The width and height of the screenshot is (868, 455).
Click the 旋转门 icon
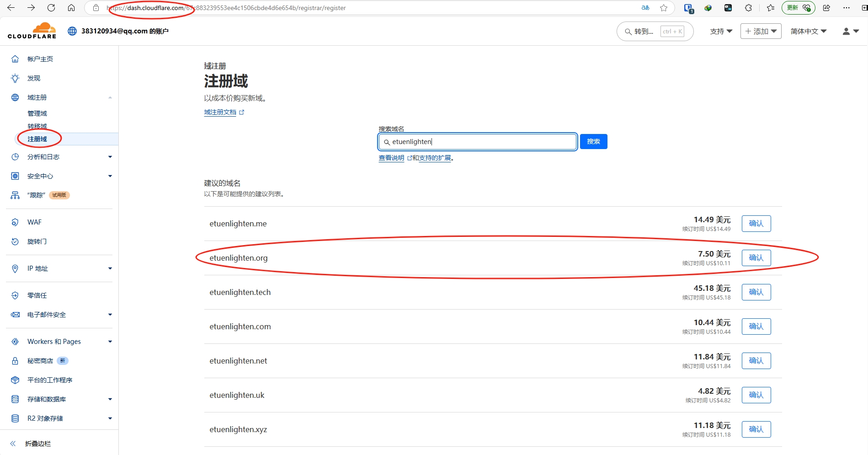tap(15, 241)
